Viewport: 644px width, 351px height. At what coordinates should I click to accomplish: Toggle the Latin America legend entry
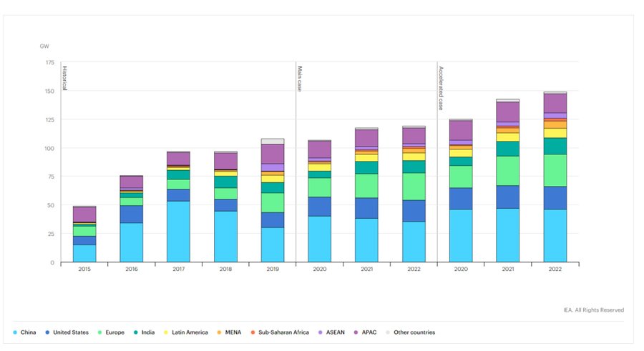pos(186,332)
